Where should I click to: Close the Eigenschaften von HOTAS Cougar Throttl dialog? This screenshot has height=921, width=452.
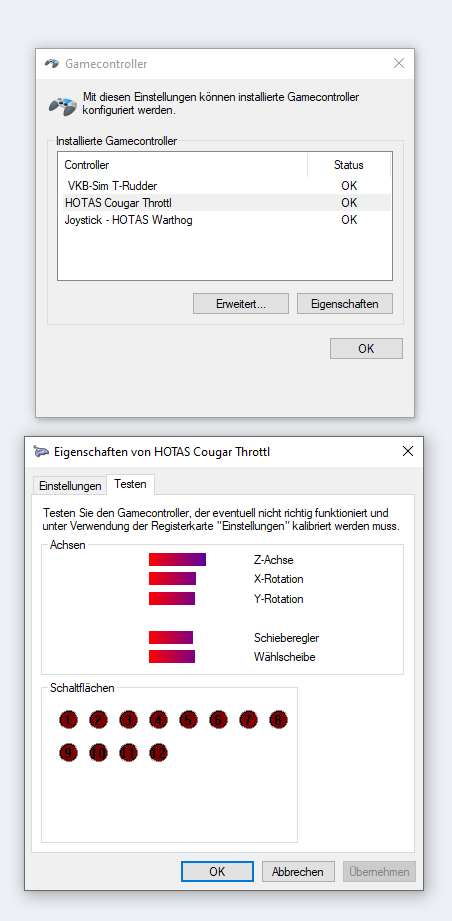pyautogui.click(x=408, y=451)
